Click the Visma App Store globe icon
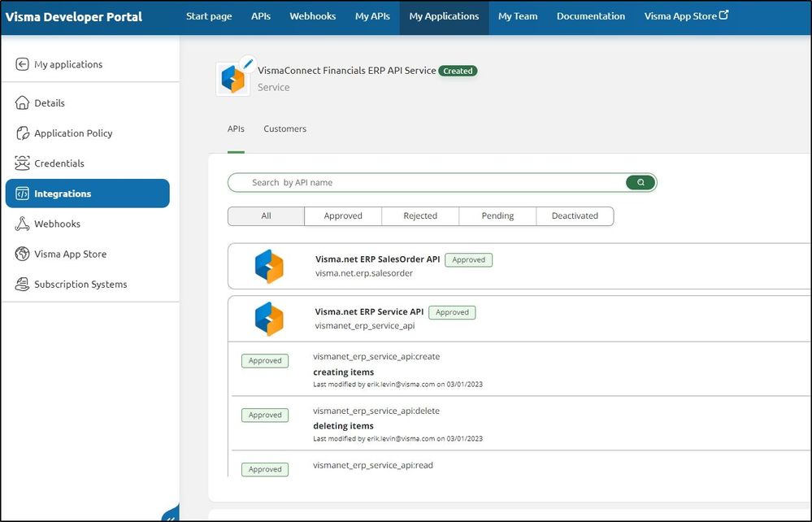The image size is (812, 522). click(22, 254)
